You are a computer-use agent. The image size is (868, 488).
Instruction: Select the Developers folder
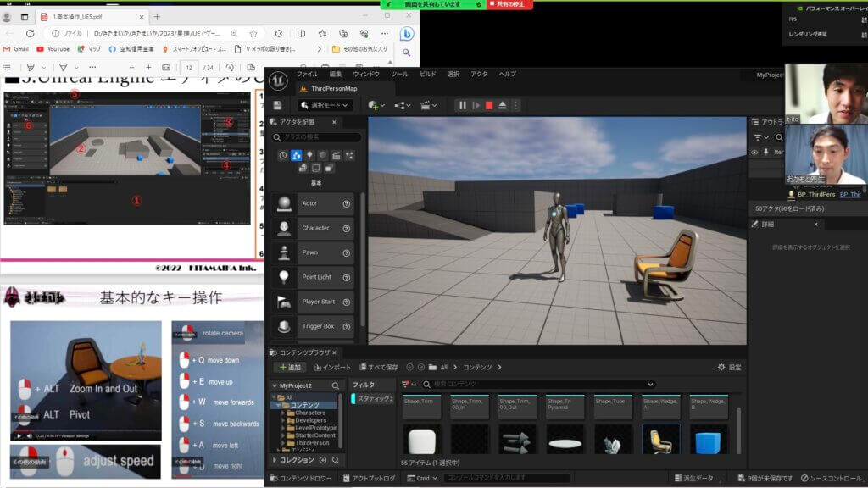click(x=310, y=420)
